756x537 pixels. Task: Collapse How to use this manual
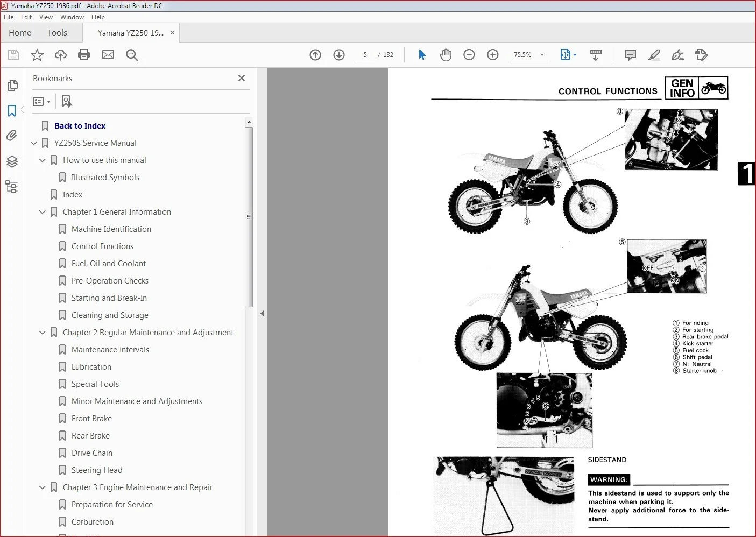click(x=43, y=160)
